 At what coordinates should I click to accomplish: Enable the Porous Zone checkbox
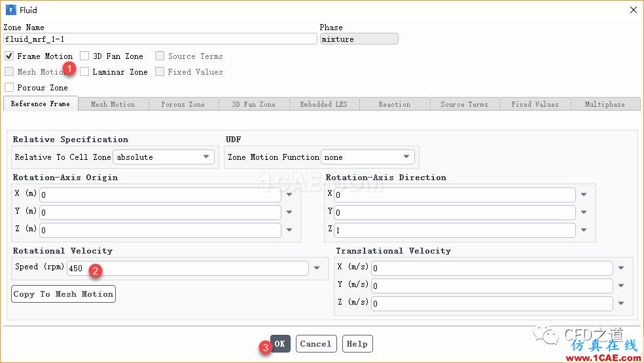(9, 87)
